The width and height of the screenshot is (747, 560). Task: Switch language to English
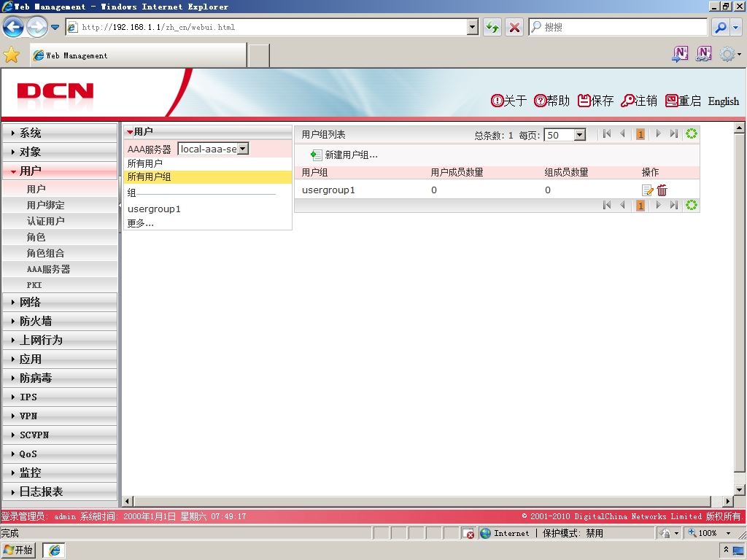(723, 101)
